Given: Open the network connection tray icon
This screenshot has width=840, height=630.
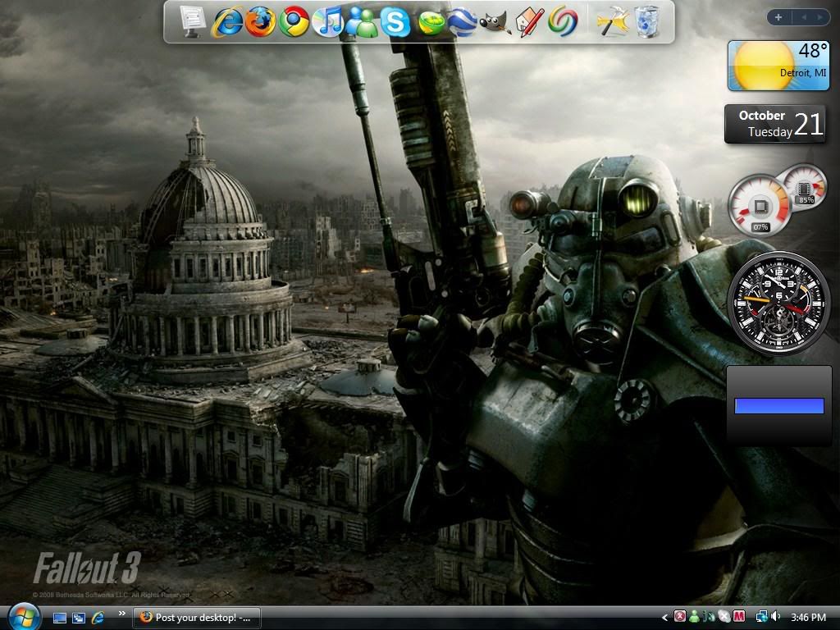Looking at the screenshot, I should (x=760, y=617).
